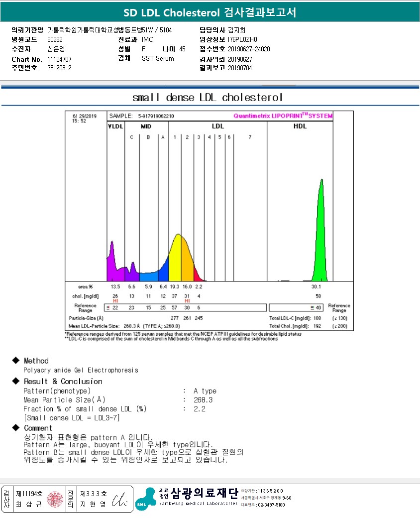The width and height of the screenshot is (420, 518).
Task: Select patient name 신은영
Action: [56, 49]
